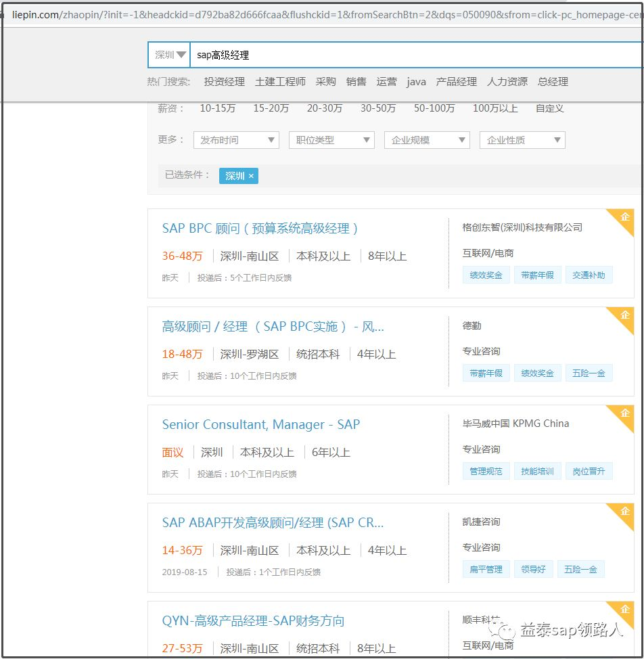The height and width of the screenshot is (659, 644).
Task: Click 岗位晋升 tag
Action: 589,471
